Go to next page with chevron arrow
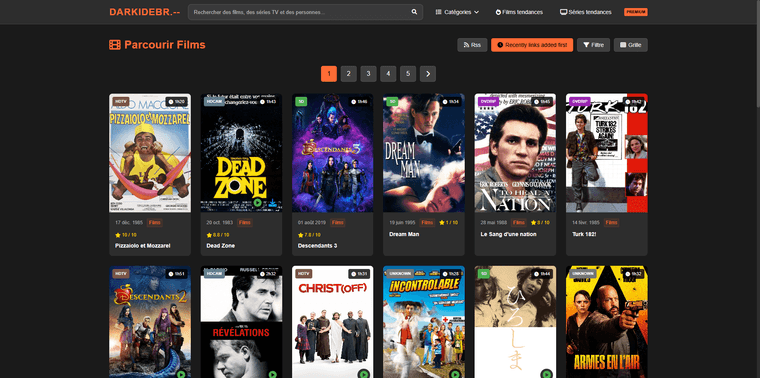 428,74
